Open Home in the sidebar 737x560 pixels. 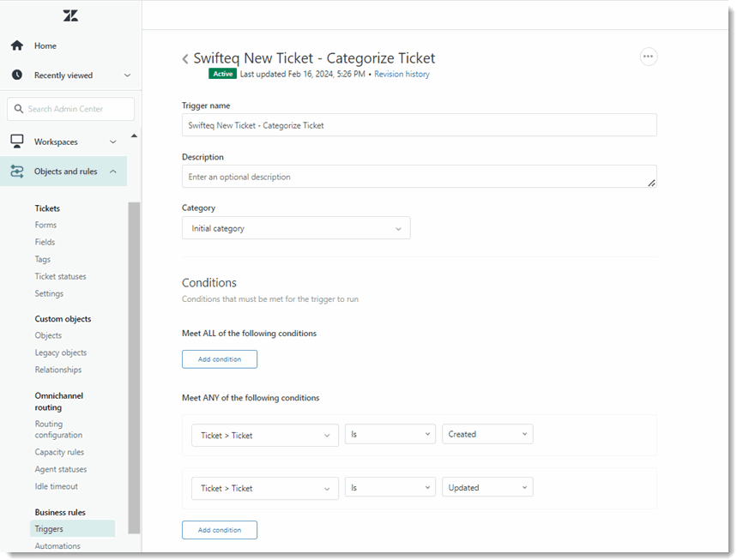(45, 45)
